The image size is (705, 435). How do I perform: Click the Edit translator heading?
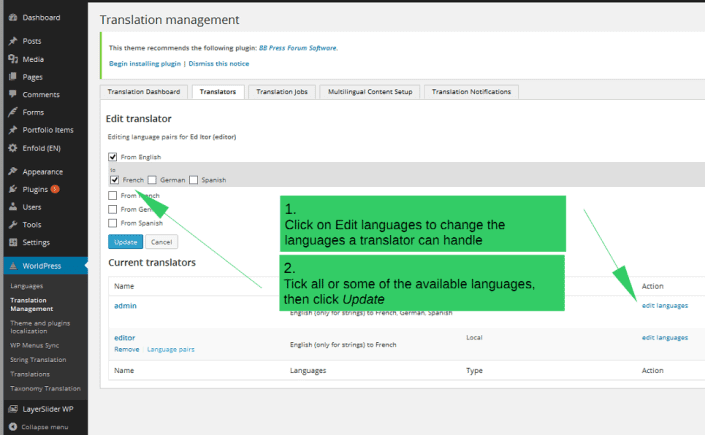pyautogui.click(x=138, y=119)
